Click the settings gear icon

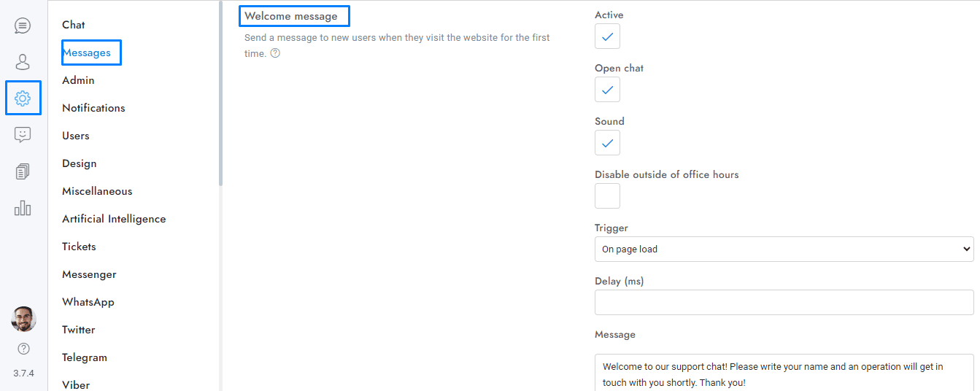(x=23, y=98)
